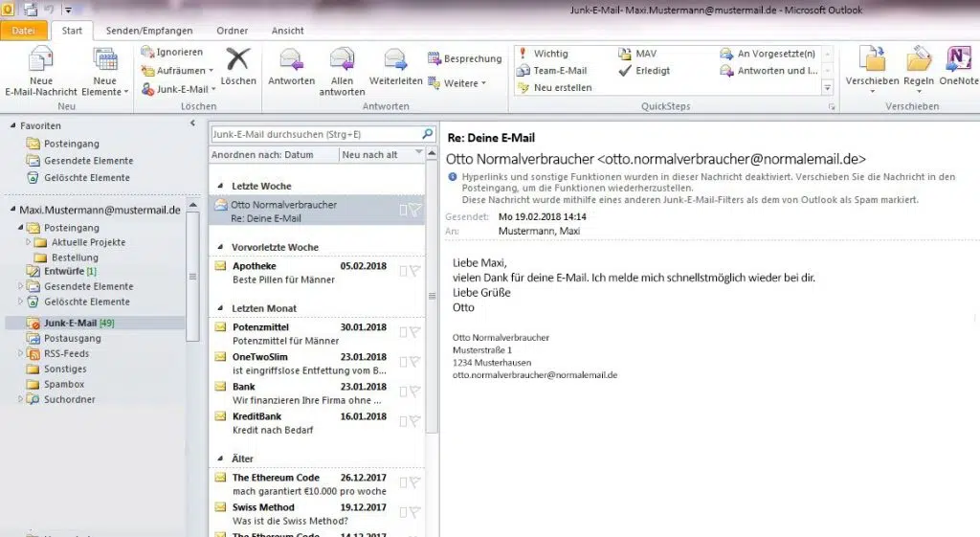The image size is (980, 537).
Task: Open the Weitere dropdown
Action: 457,82
